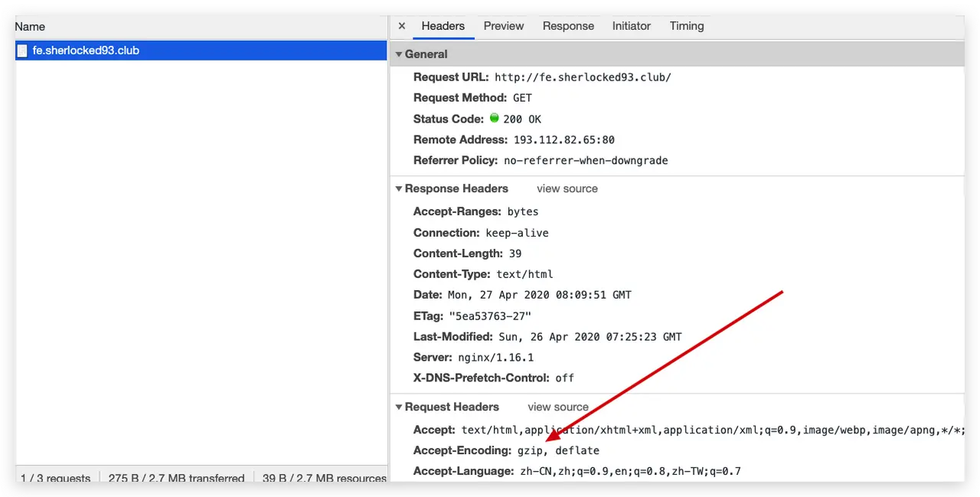Select the Date header value
This screenshot has width=980, height=497.
tap(541, 295)
